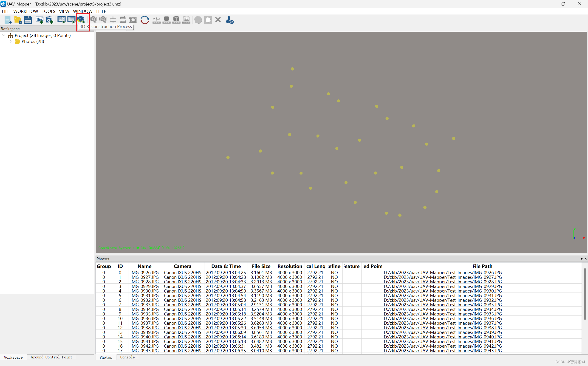Click the blue-red refresh arrows icon
This screenshot has height=366, width=588.
pyautogui.click(x=144, y=20)
